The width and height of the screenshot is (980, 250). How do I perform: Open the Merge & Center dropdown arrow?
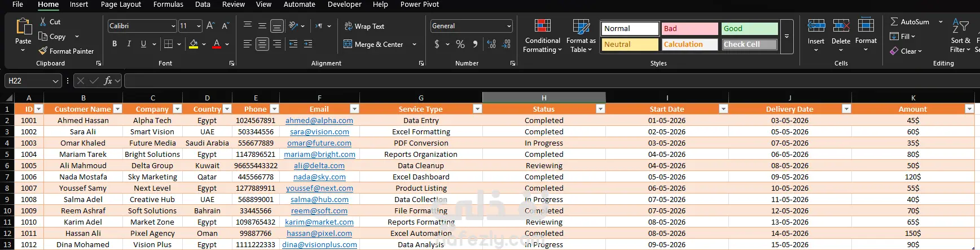point(414,44)
